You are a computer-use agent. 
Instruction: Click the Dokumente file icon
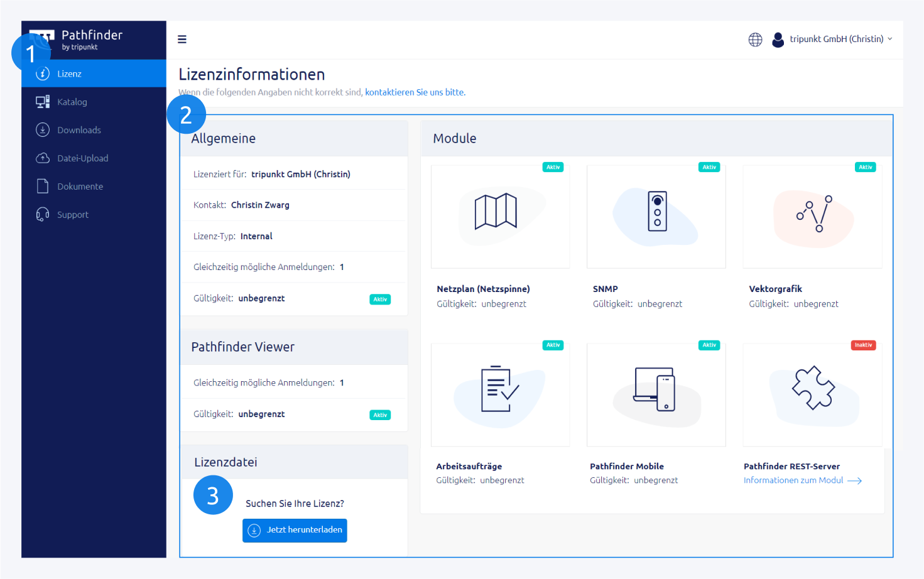tap(43, 187)
